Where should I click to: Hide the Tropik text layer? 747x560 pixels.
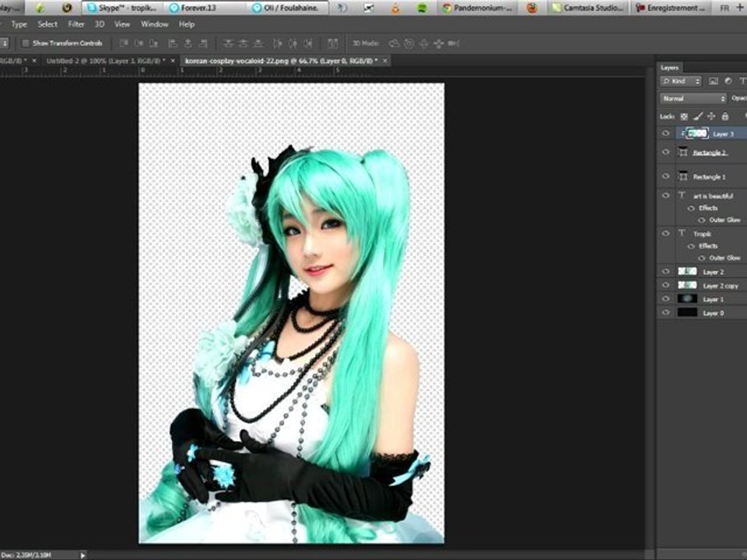[x=665, y=233]
